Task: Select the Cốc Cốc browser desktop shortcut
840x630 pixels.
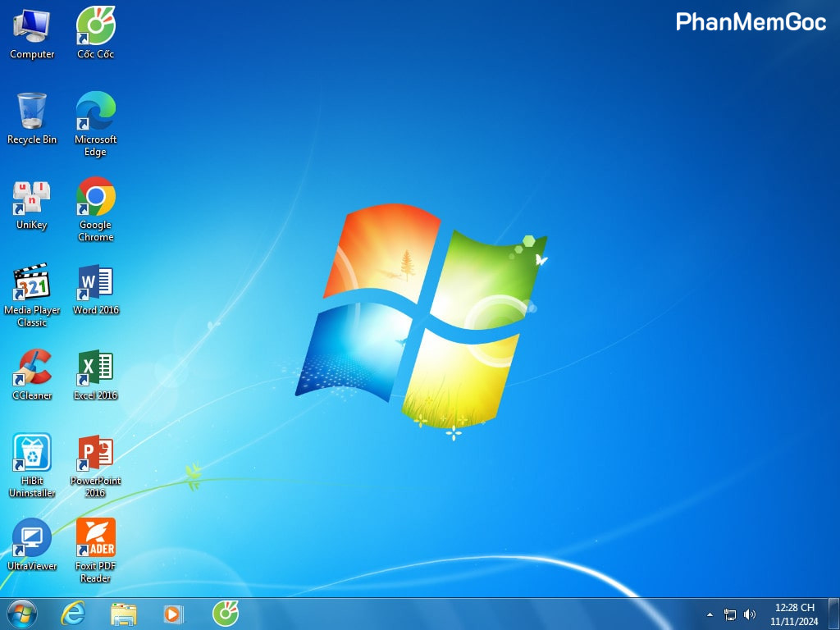Action: coord(95,27)
